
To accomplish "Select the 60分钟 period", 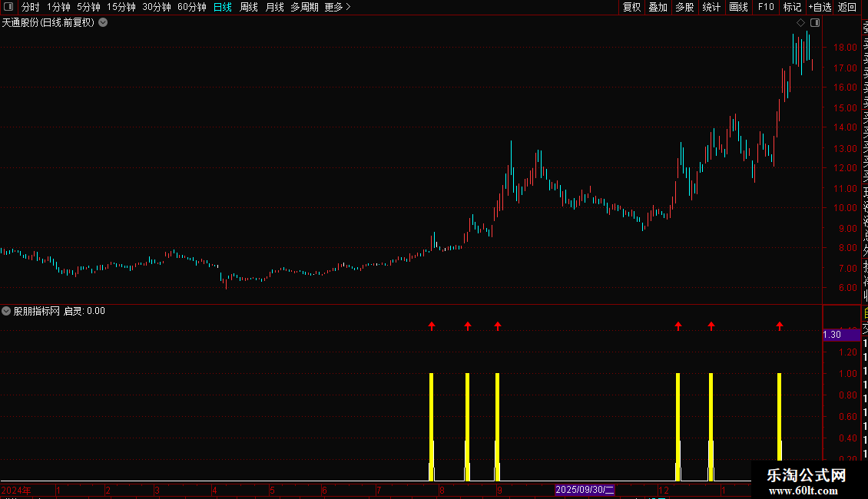I will (x=192, y=7).
